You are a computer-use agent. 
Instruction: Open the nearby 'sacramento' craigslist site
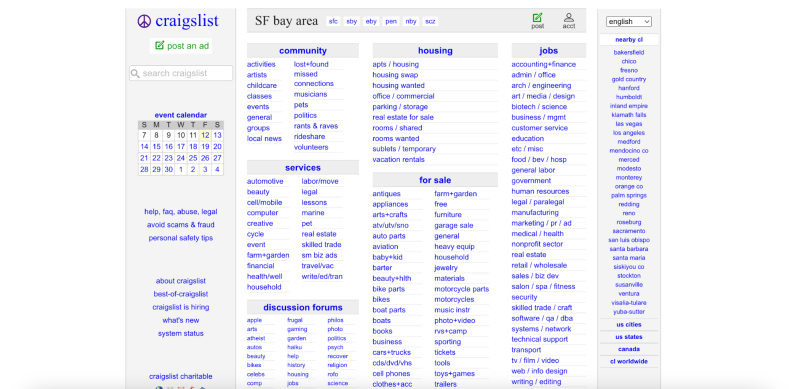pos(629,231)
